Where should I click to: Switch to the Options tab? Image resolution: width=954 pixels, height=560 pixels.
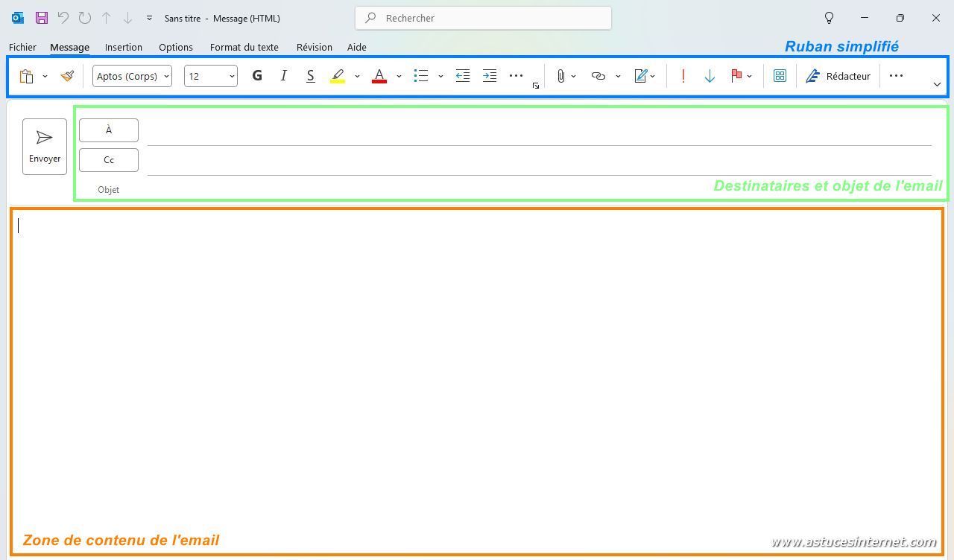(176, 47)
